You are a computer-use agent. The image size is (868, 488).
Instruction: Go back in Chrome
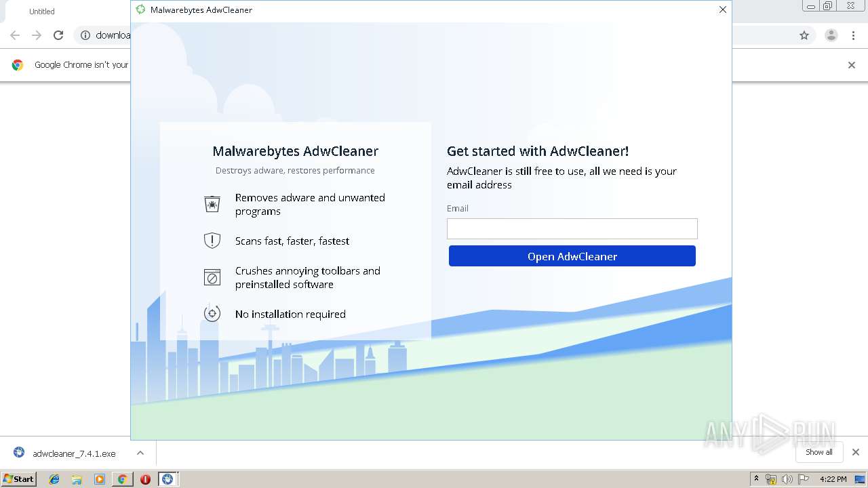pos(15,35)
